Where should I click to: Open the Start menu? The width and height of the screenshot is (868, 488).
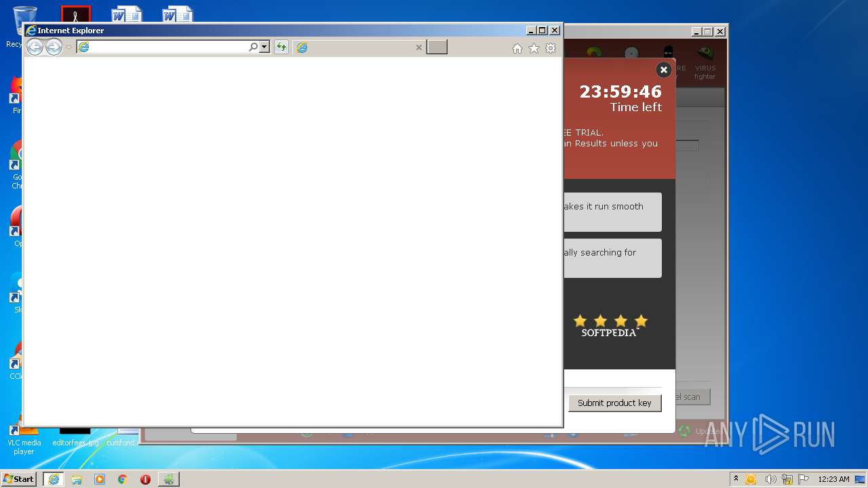(19, 479)
